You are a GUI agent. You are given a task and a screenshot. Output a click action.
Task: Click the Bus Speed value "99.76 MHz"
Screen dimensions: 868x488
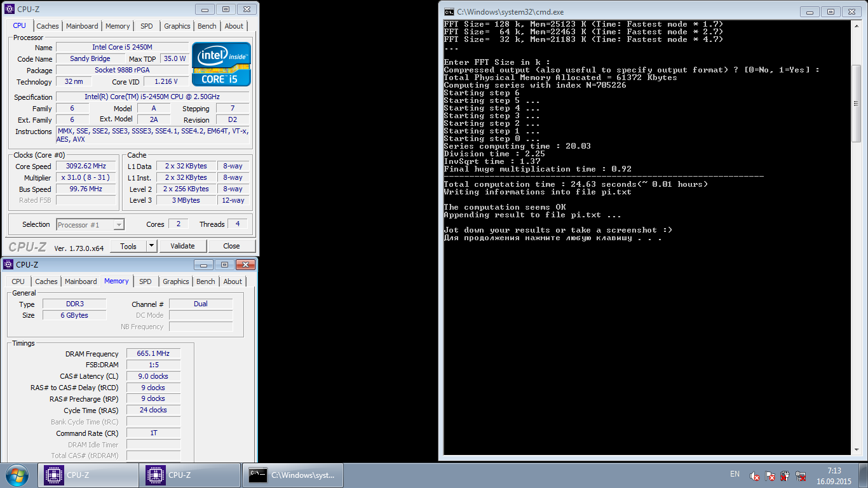[x=86, y=189]
